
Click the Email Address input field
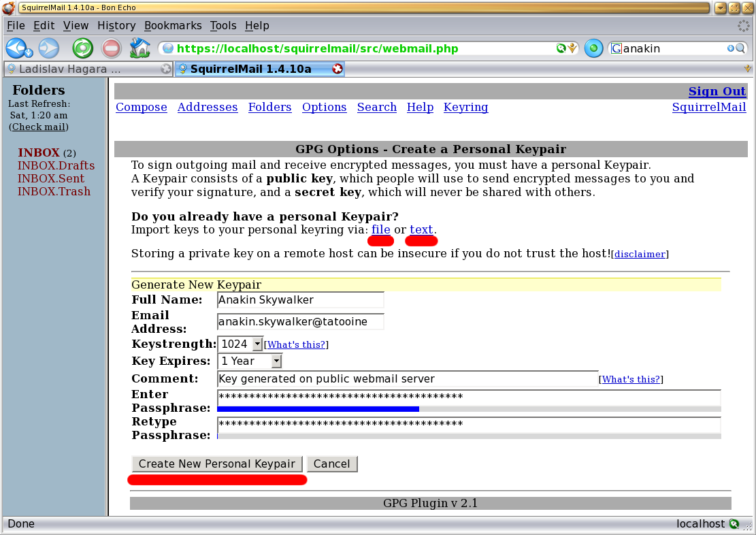tap(301, 322)
